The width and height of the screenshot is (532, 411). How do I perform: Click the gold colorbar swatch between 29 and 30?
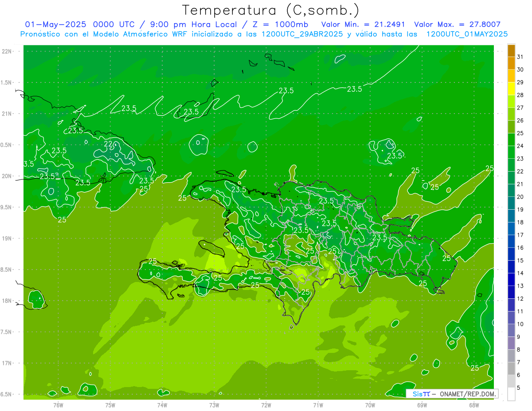pos(511,76)
